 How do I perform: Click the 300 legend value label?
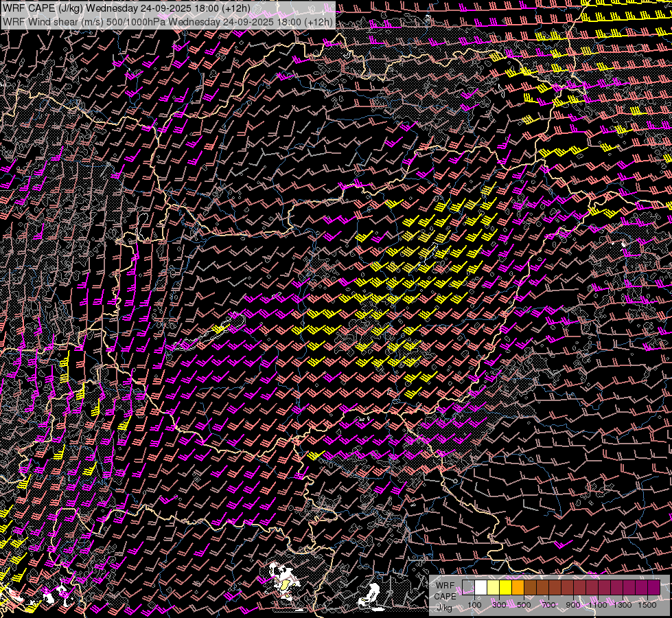click(x=499, y=604)
